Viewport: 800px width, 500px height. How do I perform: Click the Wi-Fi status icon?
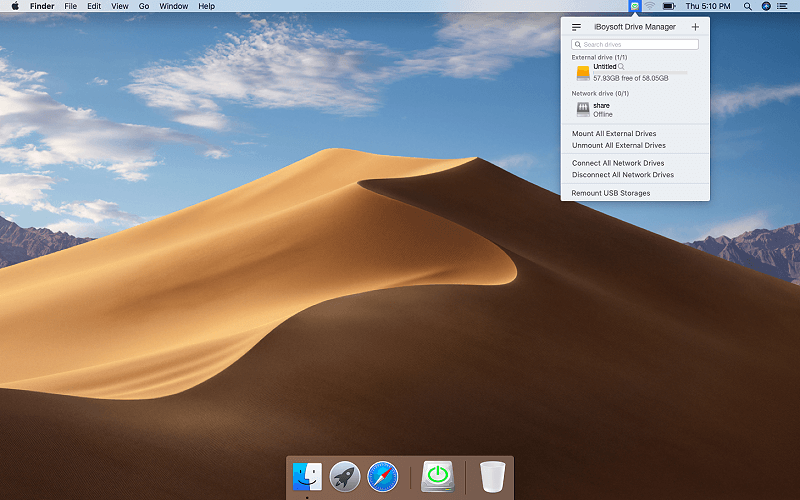649,6
